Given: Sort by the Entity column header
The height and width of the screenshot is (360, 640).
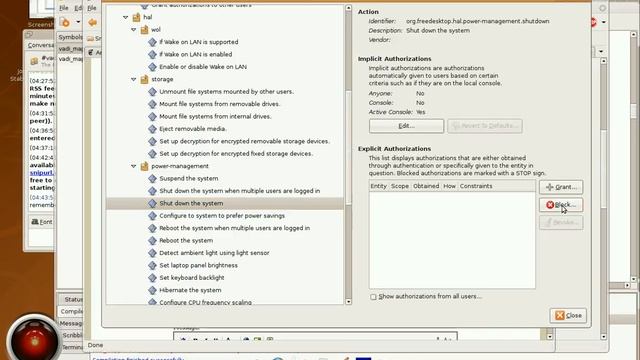Looking at the screenshot, I should tap(378, 186).
